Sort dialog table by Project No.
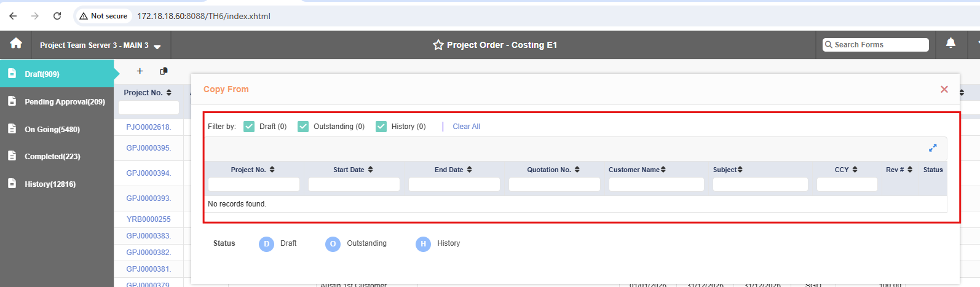This screenshot has height=287, width=980. 272,170
